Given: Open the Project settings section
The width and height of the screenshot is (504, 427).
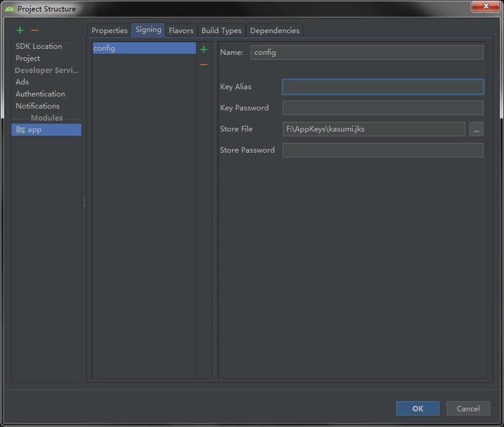Looking at the screenshot, I should [x=28, y=58].
